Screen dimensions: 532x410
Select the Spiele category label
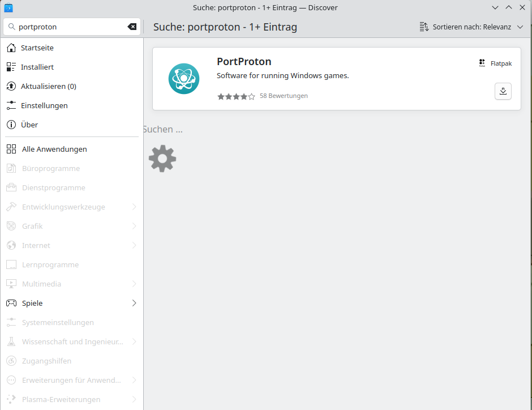(x=32, y=303)
